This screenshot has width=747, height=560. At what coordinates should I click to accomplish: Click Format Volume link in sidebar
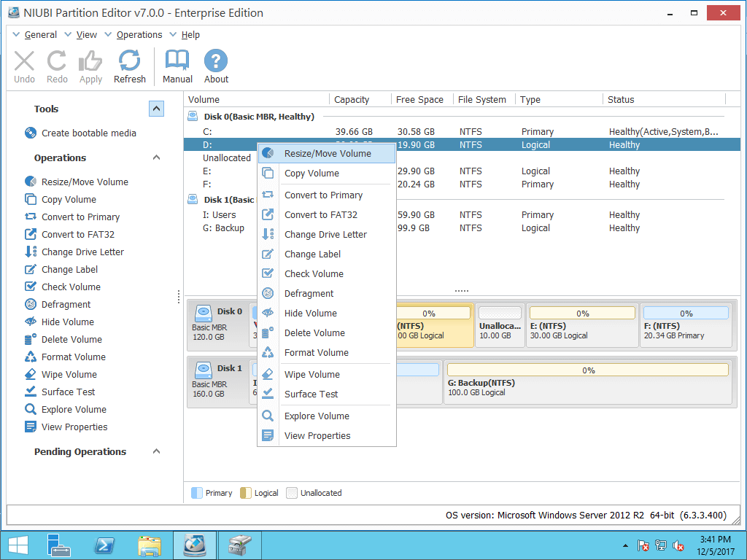(x=74, y=357)
